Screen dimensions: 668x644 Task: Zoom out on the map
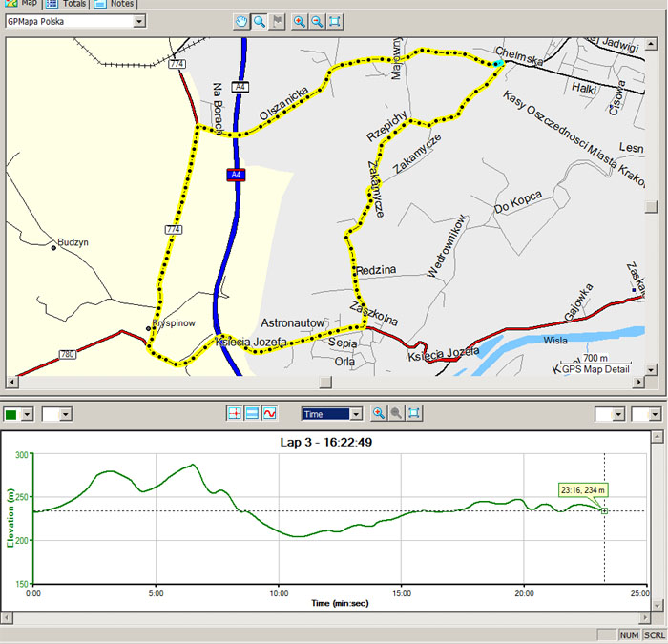317,21
